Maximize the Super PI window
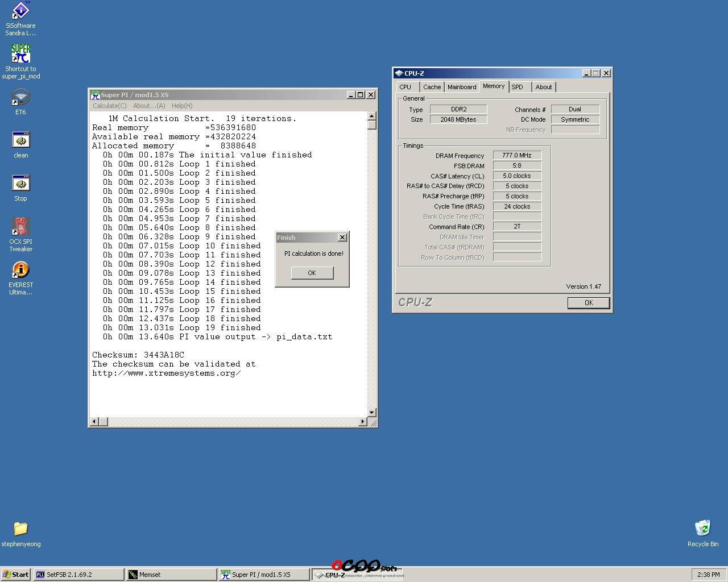The width and height of the screenshot is (728, 582). [x=361, y=95]
